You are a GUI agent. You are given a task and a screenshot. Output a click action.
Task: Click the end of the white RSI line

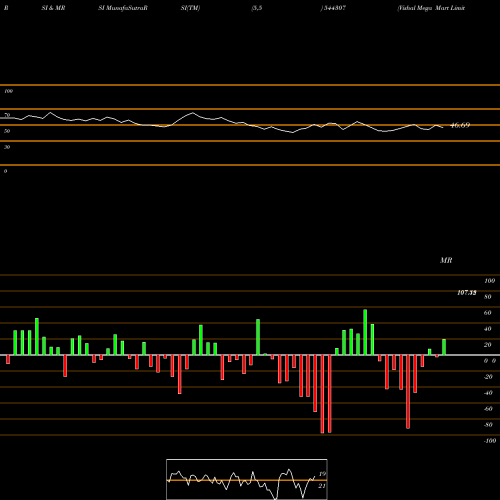click(443, 127)
